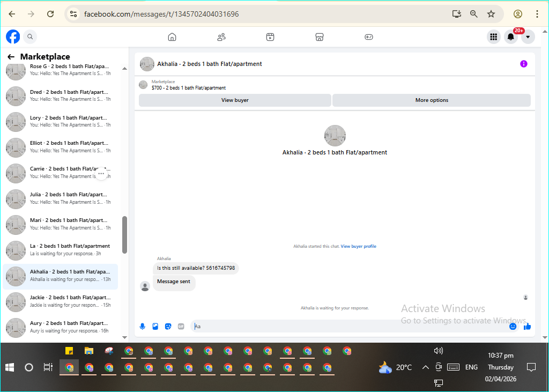This screenshot has width=549, height=392.
Task: Click the back arrow beside Marketplace
Action: click(x=11, y=57)
